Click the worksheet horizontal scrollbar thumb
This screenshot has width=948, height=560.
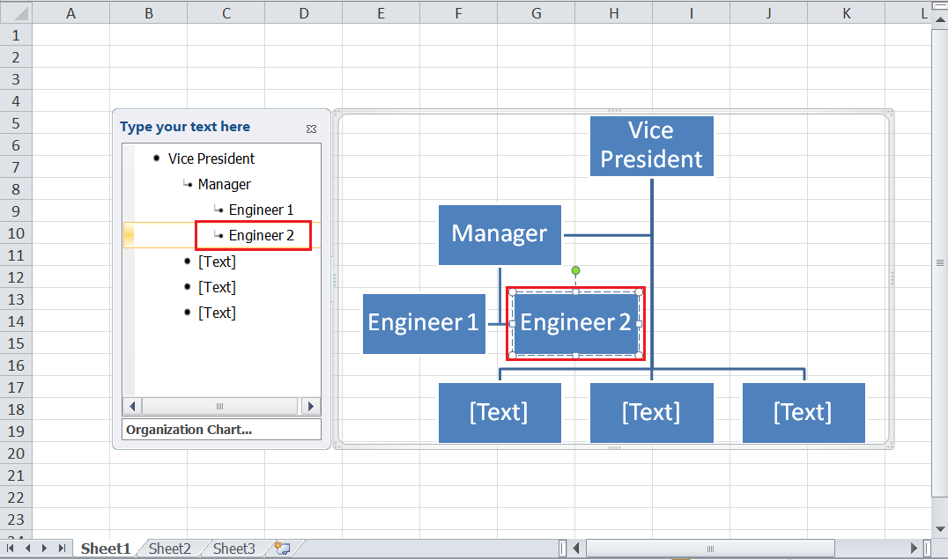tap(710, 549)
